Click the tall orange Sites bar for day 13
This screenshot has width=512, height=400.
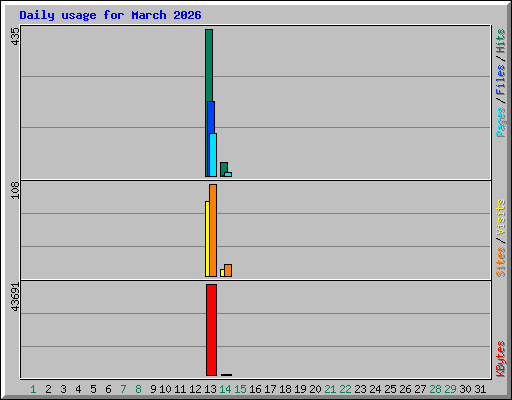pyautogui.click(x=213, y=230)
